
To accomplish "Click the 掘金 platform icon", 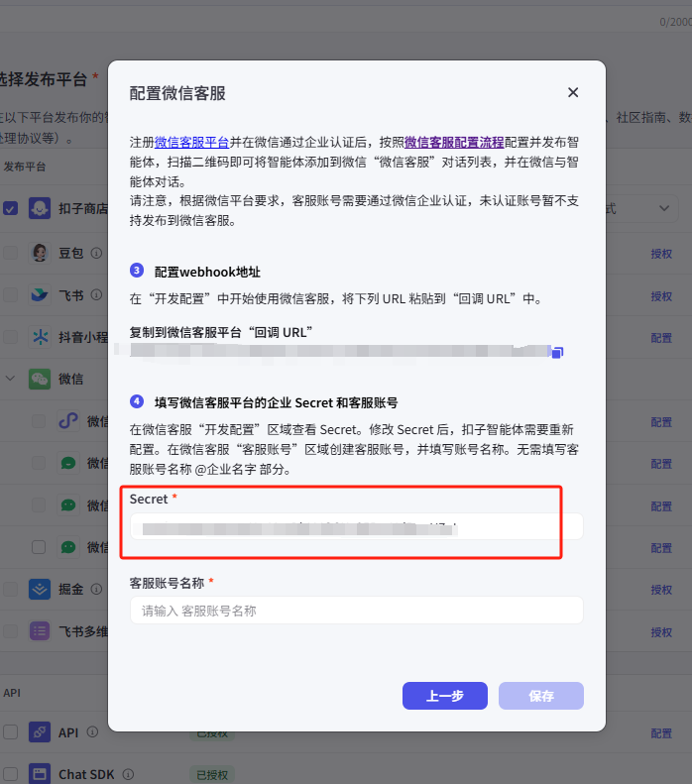I will (x=40, y=590).
